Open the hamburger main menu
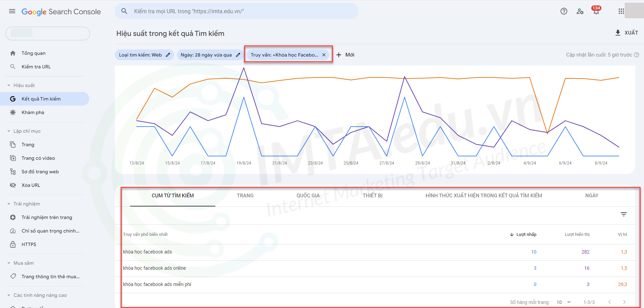Viewport: 644px width, 308px height. click(x=12, y=11)
